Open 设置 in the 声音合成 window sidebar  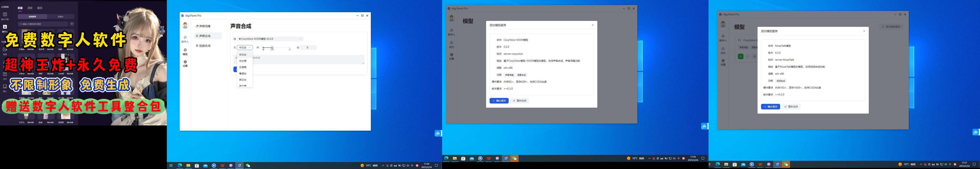pos(185,64)
